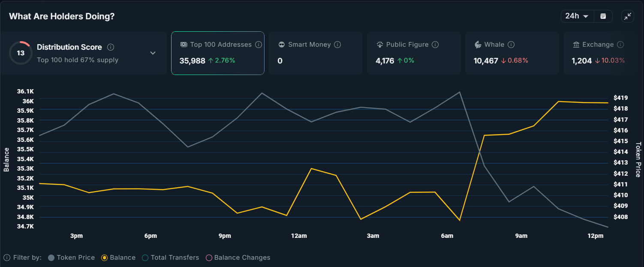The width and height of the screenshot is (644, 267).
Task: Click the Smart Money coin icon
Action: (x=281, y=45)
